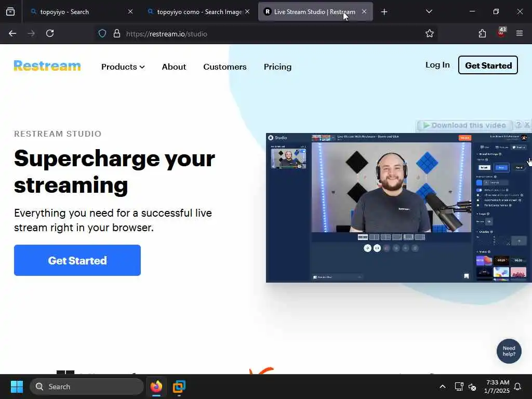
Task: Open the Firefox application menu
Action: (519, 34)
